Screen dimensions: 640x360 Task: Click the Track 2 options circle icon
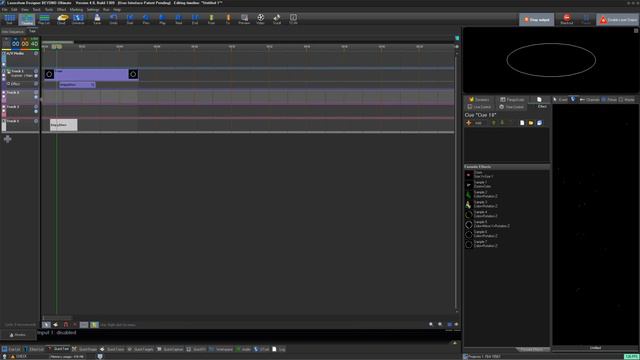36,93
